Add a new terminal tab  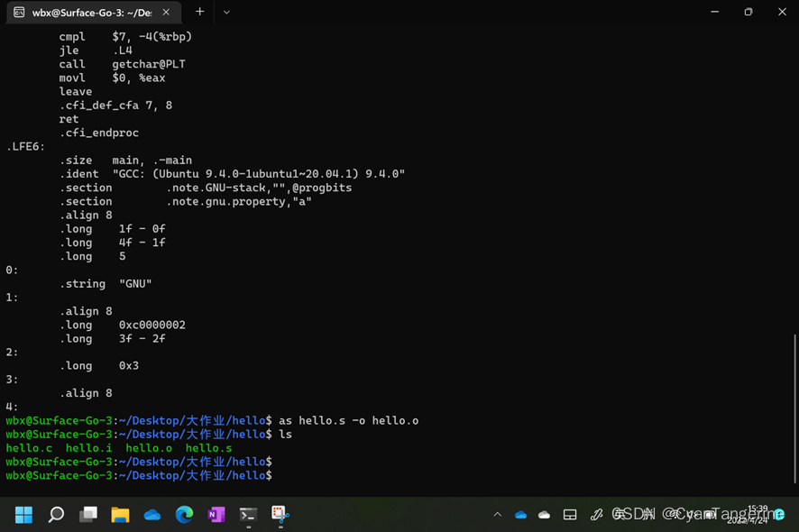tap(200, 12)
